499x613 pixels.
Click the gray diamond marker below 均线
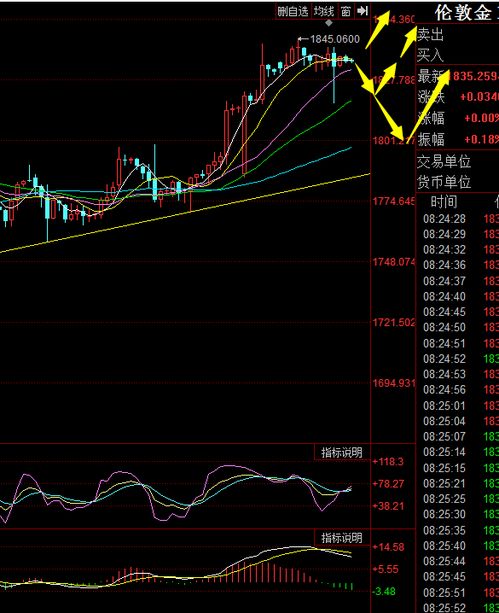pos(329,23)
